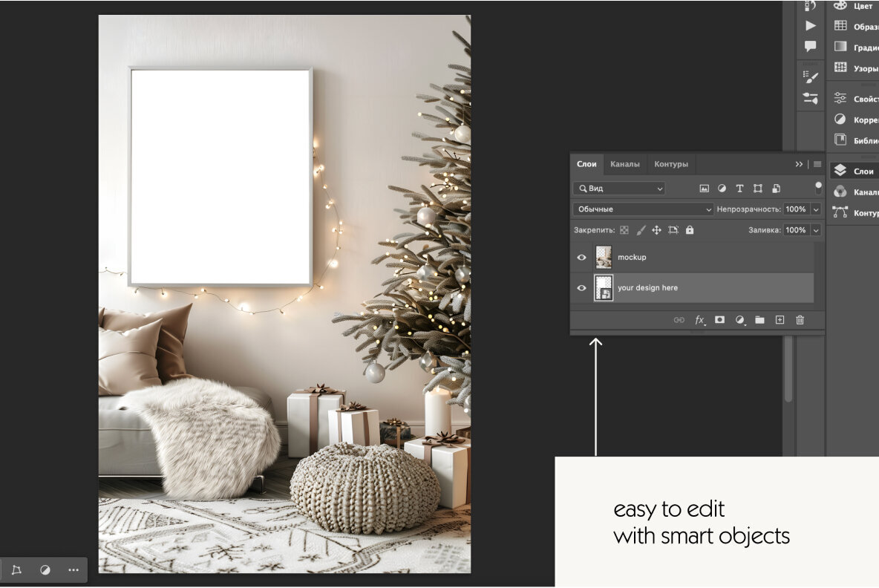Select the link layers icon
The width and height of the screenshot is (879, 588).
click(x=679, y=320)
